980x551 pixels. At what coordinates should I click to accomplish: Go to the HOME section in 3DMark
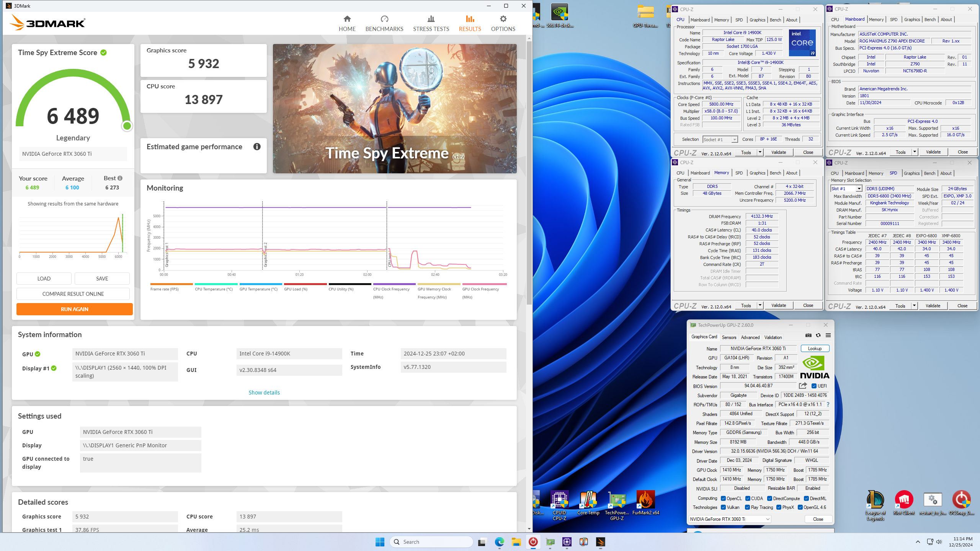[347, 23]
